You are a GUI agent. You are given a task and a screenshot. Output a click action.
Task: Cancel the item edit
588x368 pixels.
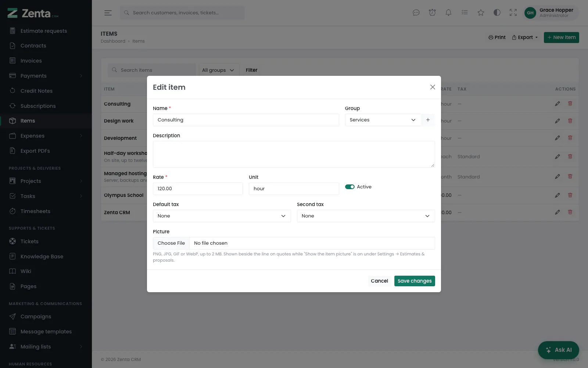click(x=379, y=281)
